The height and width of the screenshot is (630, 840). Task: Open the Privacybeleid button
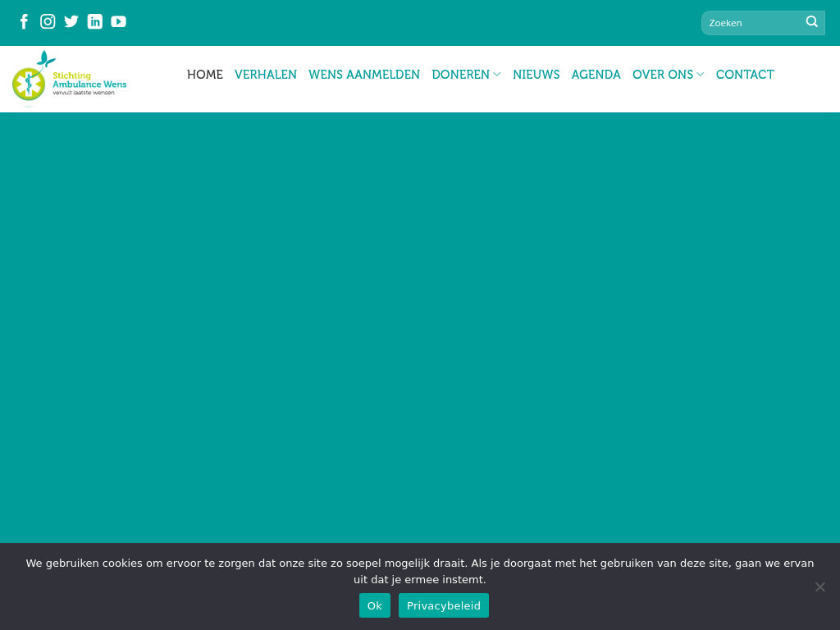pyautogui.click(x=444, y=605)
